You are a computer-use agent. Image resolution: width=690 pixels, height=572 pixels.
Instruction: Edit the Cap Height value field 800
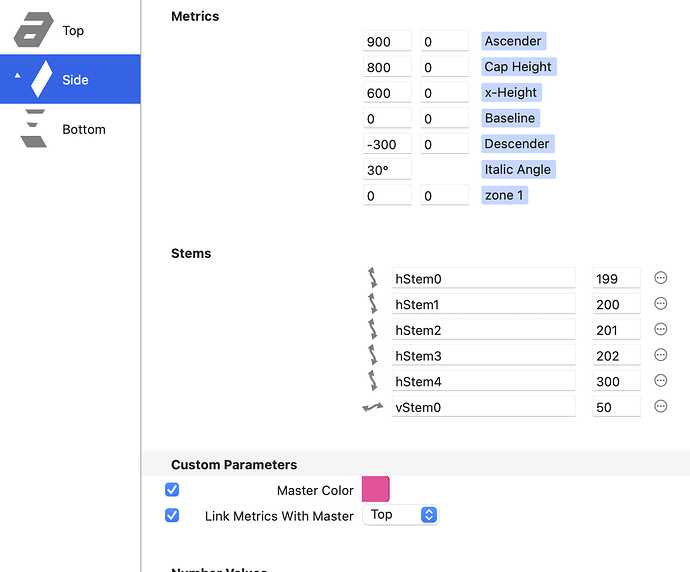(x=387, y=67)
